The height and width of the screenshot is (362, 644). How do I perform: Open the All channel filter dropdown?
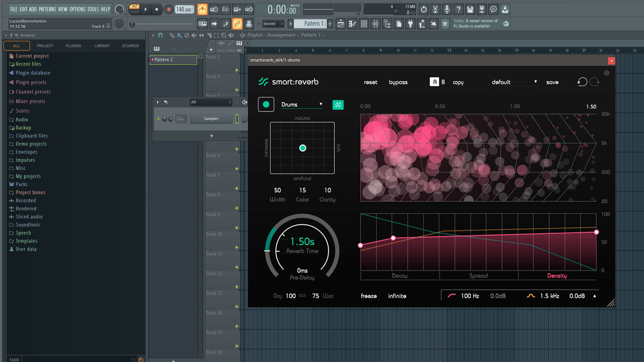(x=211, y=102)
